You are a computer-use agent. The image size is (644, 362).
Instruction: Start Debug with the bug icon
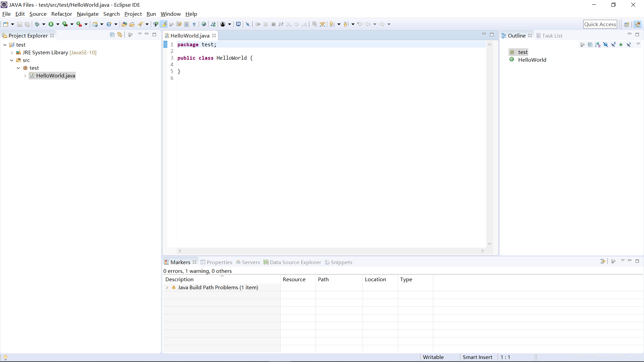pyautogui.click(x=37, y=24)
